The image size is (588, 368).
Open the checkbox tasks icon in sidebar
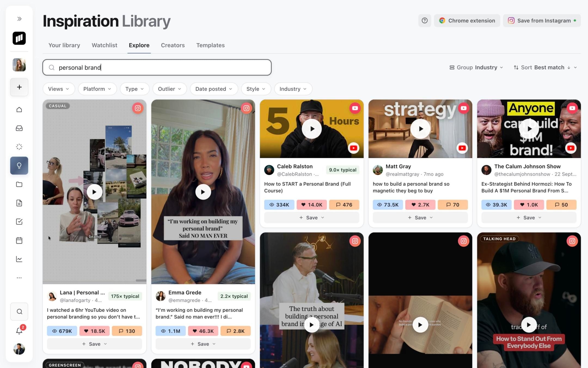19,222
